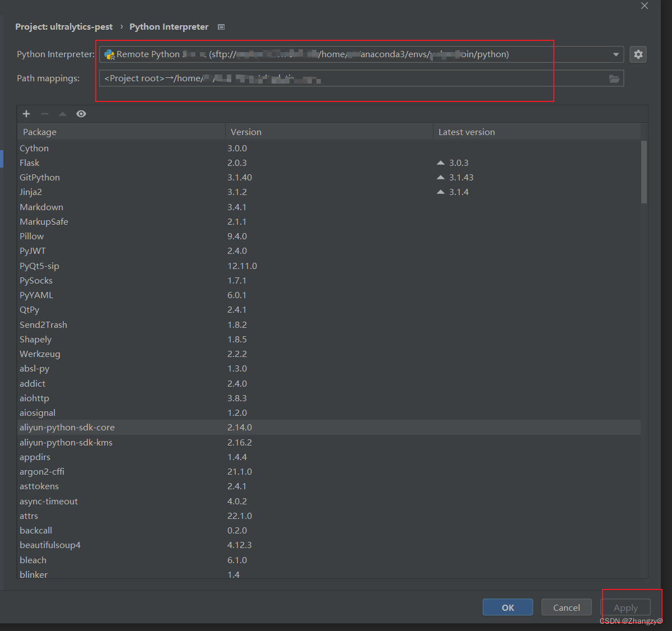672x631 pixels.
Task: Click the Apply button
Action: [626, 607]
